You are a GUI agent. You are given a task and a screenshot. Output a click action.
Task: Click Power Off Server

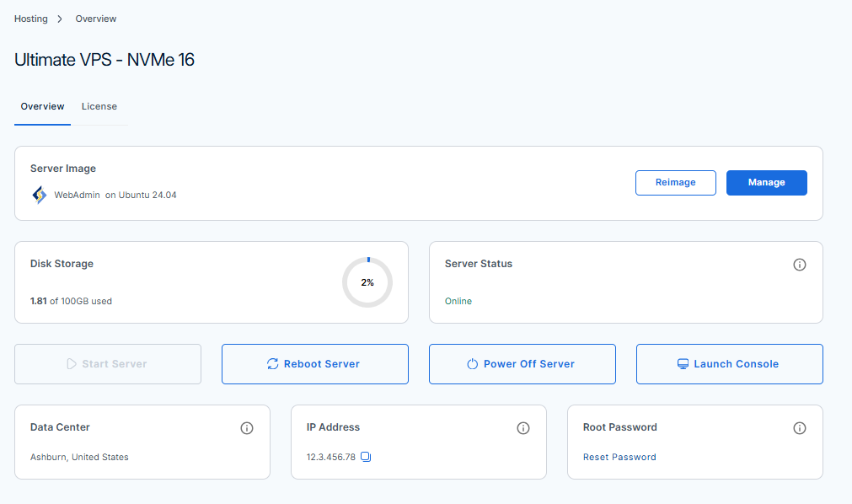point(522,364)
